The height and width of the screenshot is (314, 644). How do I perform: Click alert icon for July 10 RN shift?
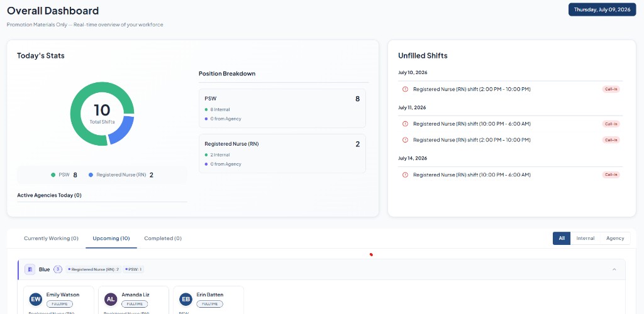pyautogui.click(x=405, y=89)
